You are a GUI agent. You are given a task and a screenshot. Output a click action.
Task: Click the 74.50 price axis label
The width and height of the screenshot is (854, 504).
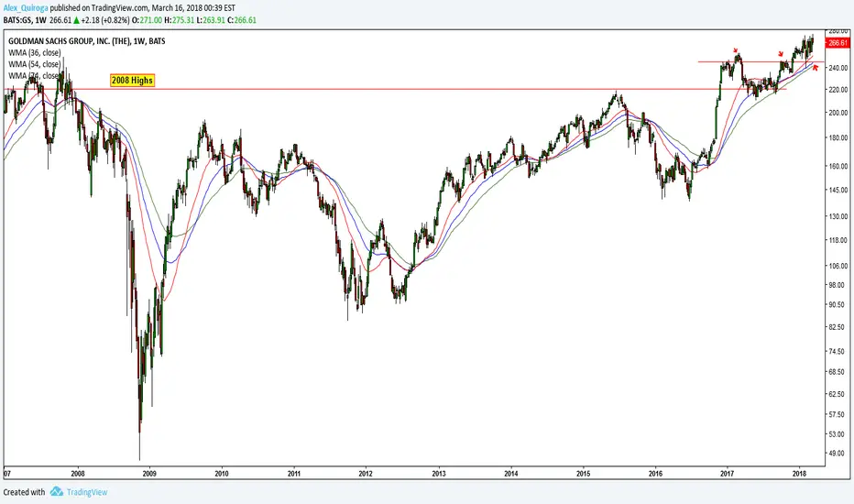(x=837, y=352)
